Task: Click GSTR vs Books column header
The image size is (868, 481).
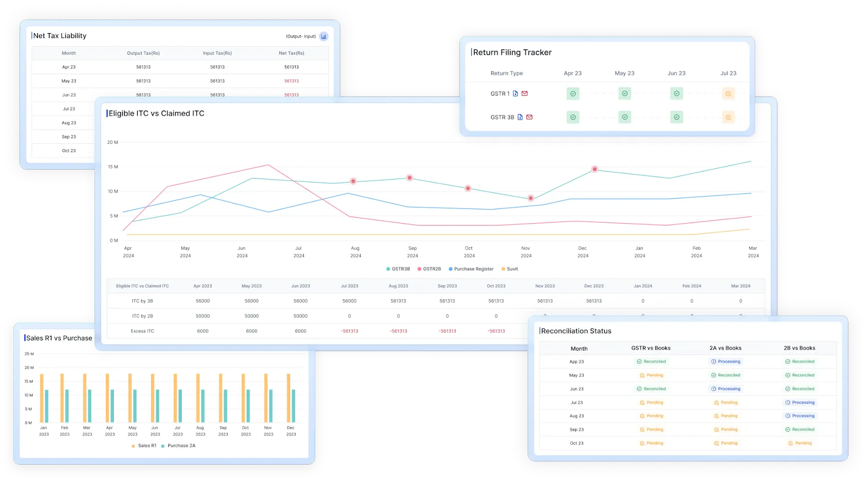Action: click(x=651, y=348)
